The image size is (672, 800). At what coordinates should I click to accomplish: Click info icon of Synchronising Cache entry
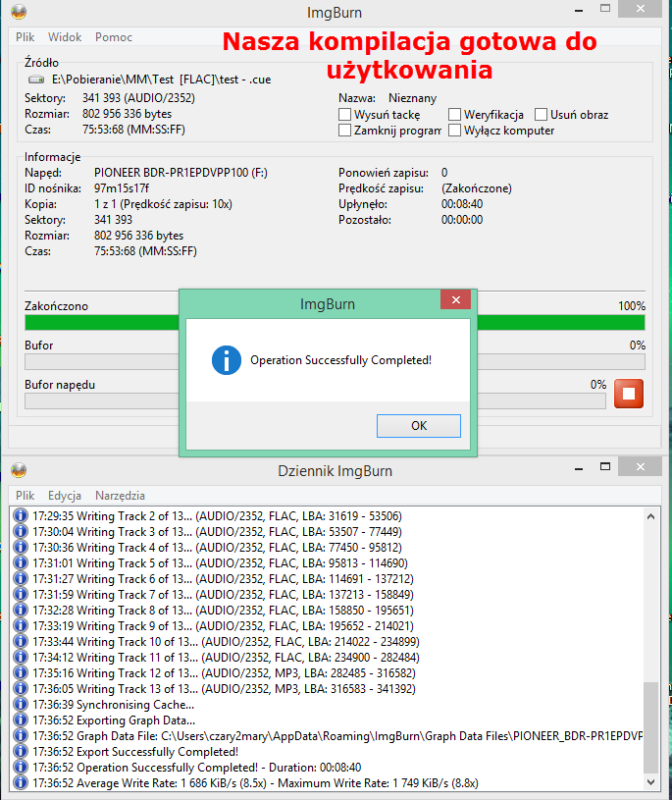point(21,705)
